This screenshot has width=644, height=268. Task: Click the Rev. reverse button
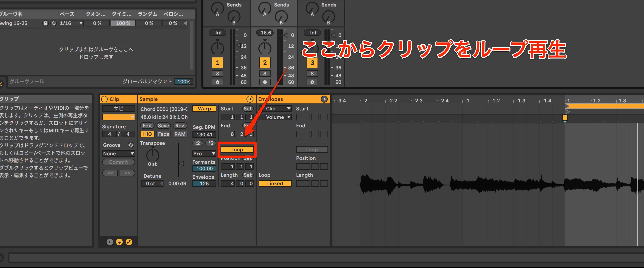click(180, 126)
